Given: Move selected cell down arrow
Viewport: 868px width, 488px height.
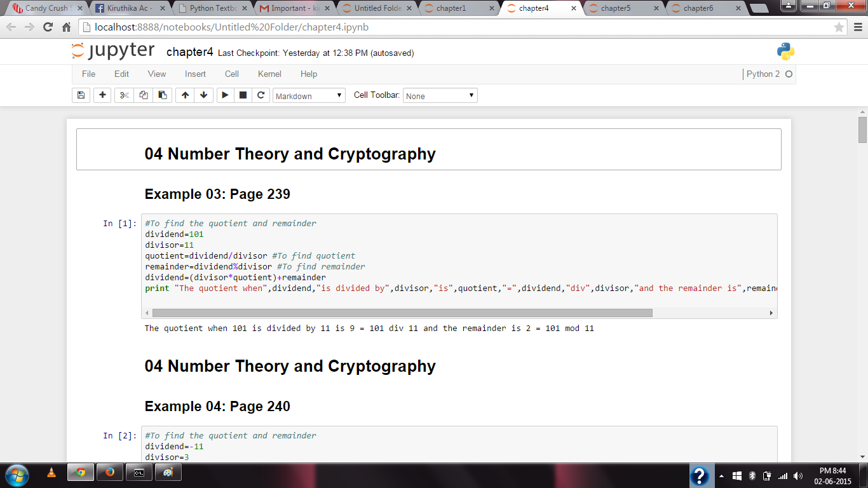Looking at the screenshot, I should [x=203, y=95].
